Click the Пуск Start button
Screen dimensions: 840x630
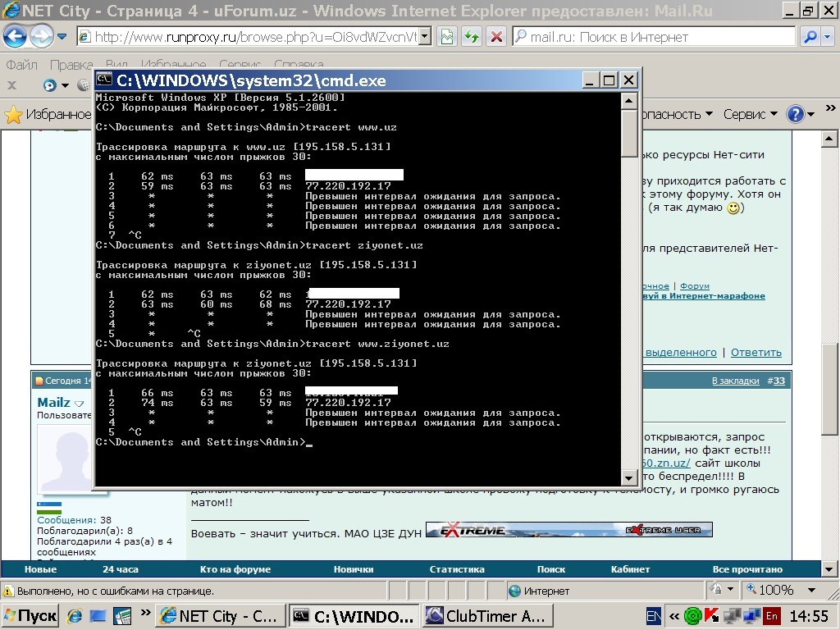coord(30,616)
